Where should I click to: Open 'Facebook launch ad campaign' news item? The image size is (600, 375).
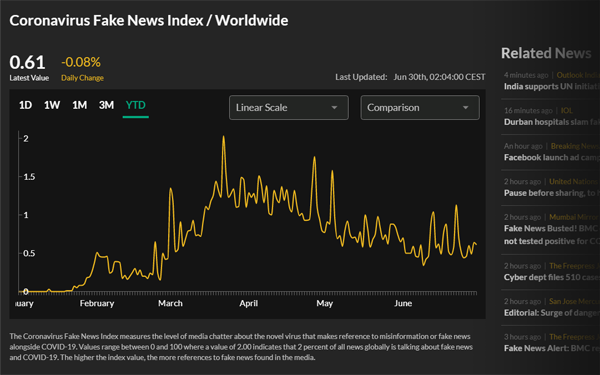552,158
